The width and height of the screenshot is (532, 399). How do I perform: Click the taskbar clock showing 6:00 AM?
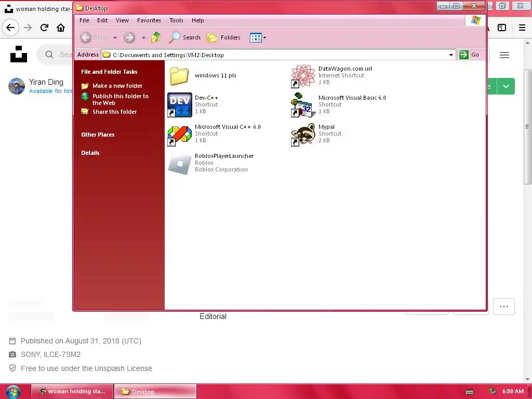513,391
